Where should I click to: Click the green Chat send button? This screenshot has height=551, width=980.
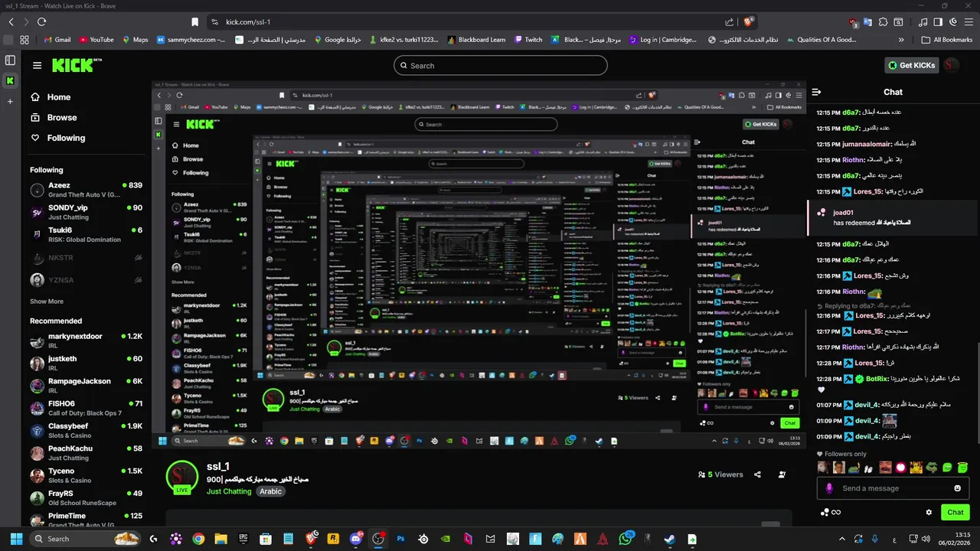click(x=955, y=512)
